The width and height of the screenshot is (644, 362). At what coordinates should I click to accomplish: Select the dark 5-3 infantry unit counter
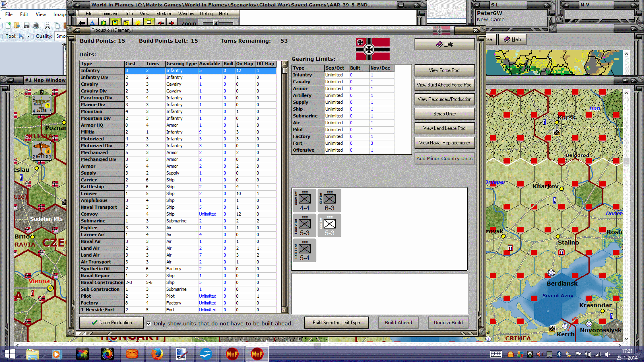click(304, 225)
